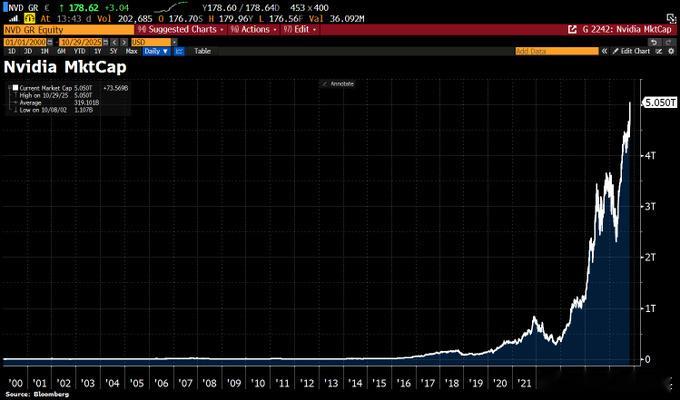The image size is (680, 400).
Task: Open the Actions dropdown menu
Action: (254, 30)
